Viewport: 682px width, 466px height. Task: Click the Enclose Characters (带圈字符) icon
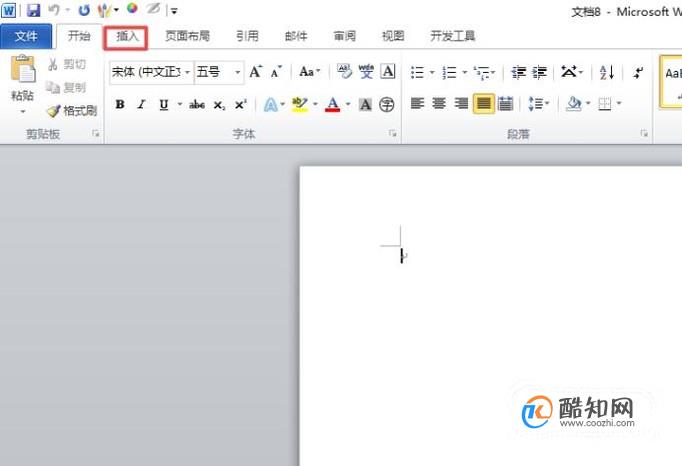387,104
